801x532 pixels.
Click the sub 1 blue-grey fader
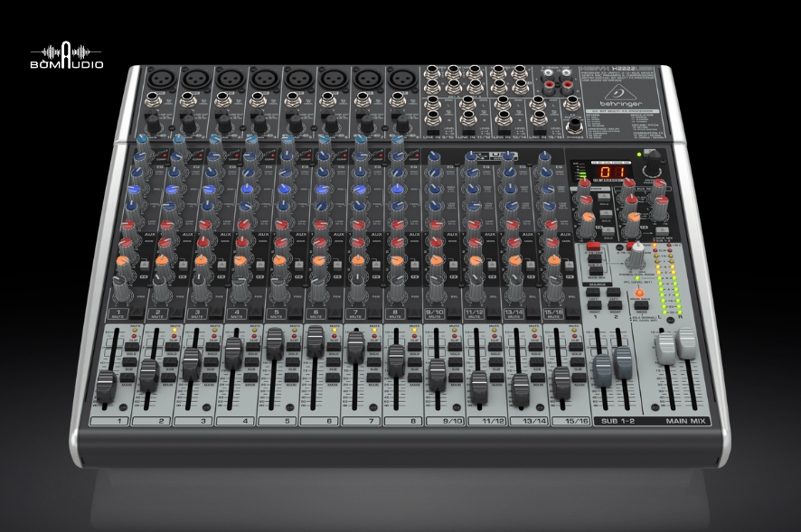[x=602, y=370]
